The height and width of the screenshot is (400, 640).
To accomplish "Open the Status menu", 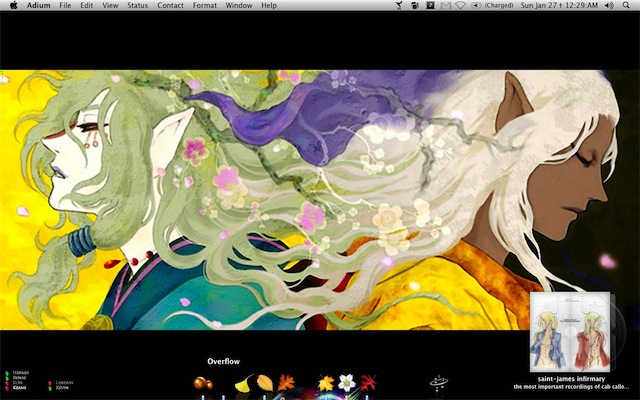I will pyautogui.click(x=138, y=5).
